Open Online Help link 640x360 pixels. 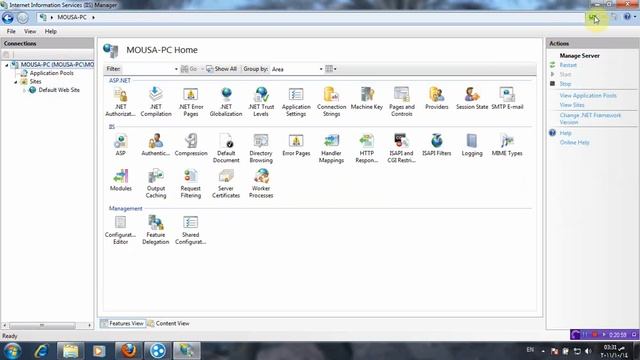tap(574, 142)
